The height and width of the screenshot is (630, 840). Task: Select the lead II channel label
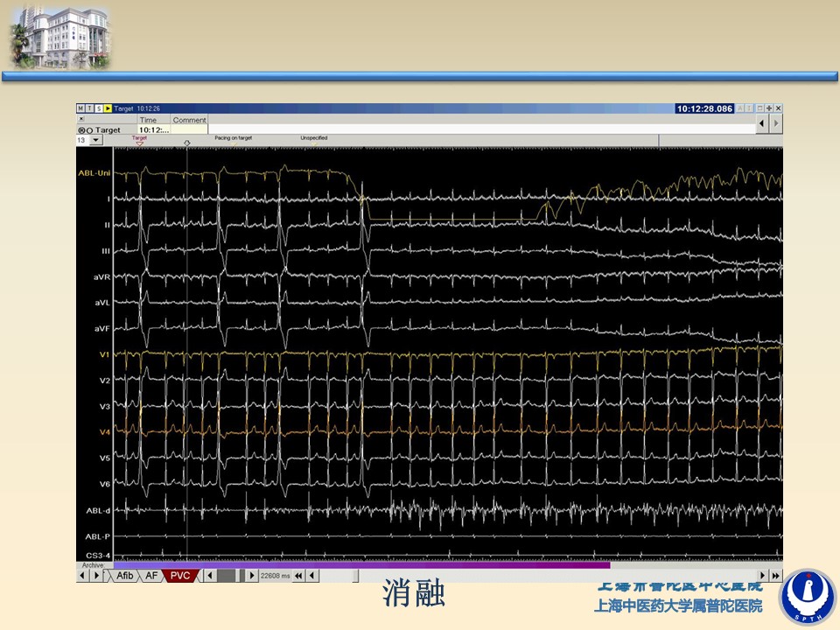[107, 225]
